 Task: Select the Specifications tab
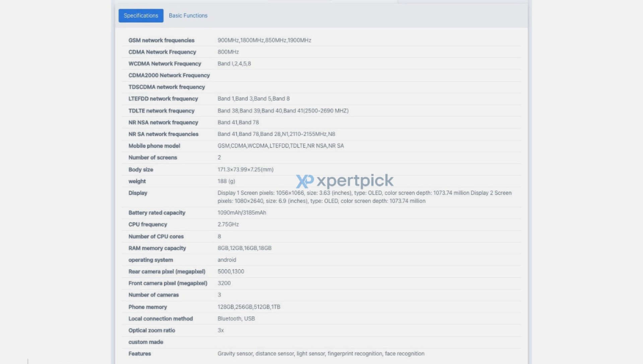click(x=141, y=16)
